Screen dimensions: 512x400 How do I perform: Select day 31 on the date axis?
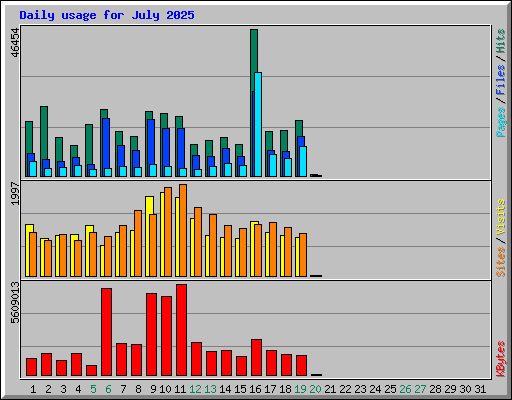point(480,389)
